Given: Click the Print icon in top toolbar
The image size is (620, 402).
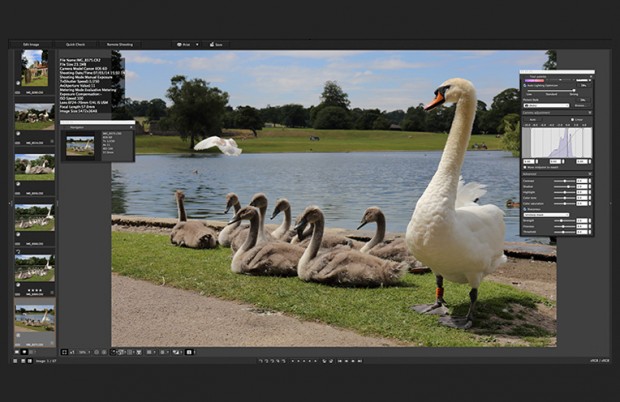Looking at the screenshot, I should (x=183, y=45).
